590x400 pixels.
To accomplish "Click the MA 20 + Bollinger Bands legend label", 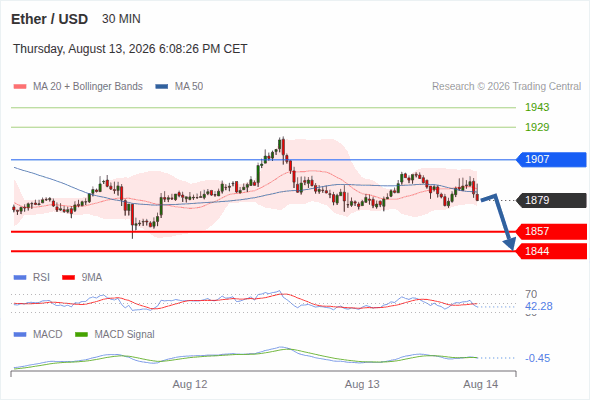I will (88, 87).
